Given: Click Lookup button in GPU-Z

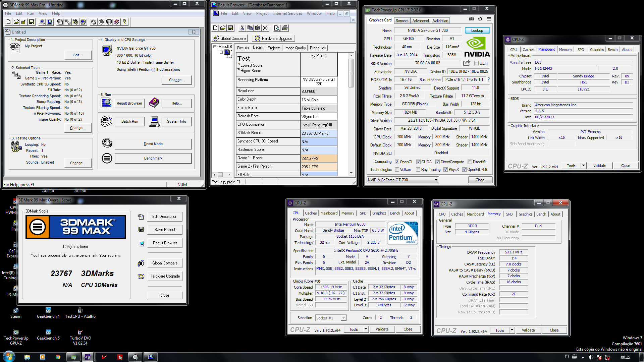Looking at the screenshot, I should click(x=477, y=31).
